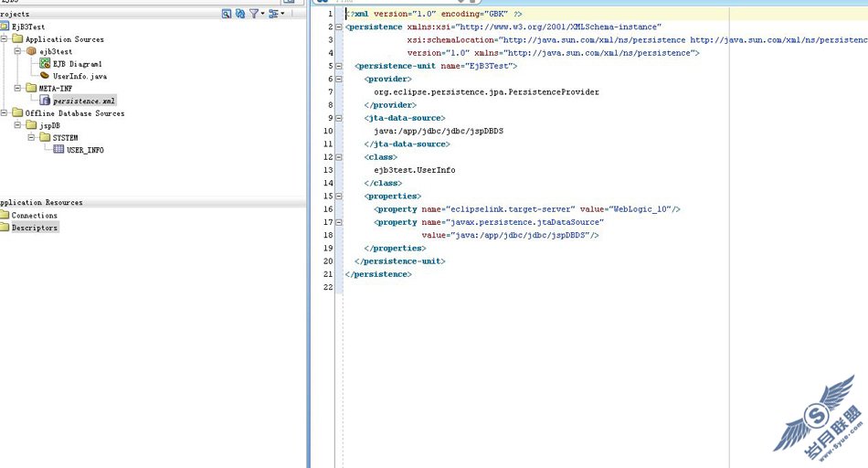Select the 'META-INF' tree label
The image size is (868, 468).
pyautogui.click(x=56, y=89)
